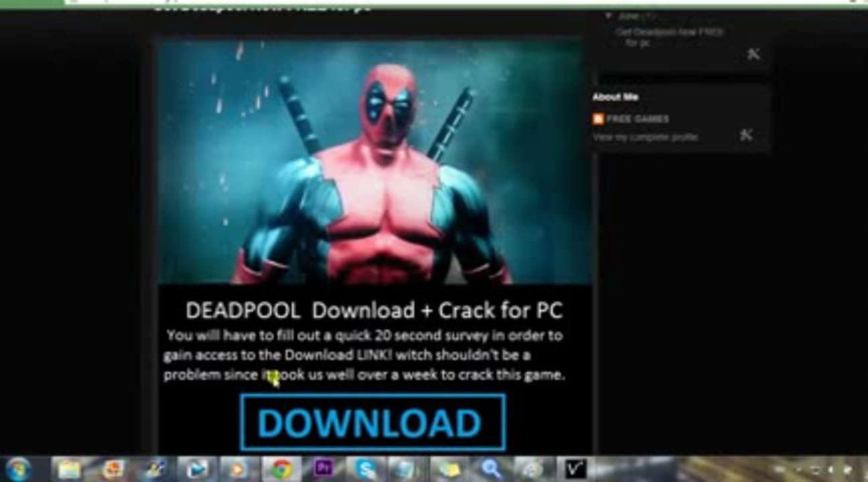The height and width of the screenshot is (482, 868).
Task: Open the black V icon app on taskbar
Action: pos(575,469)
